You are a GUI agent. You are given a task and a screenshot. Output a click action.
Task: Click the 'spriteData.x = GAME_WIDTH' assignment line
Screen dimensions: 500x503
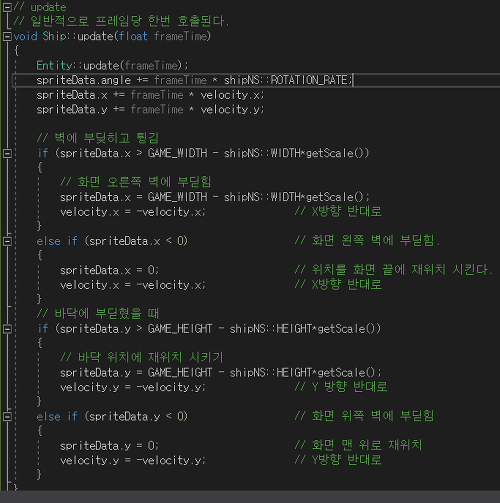click(215, 197)
